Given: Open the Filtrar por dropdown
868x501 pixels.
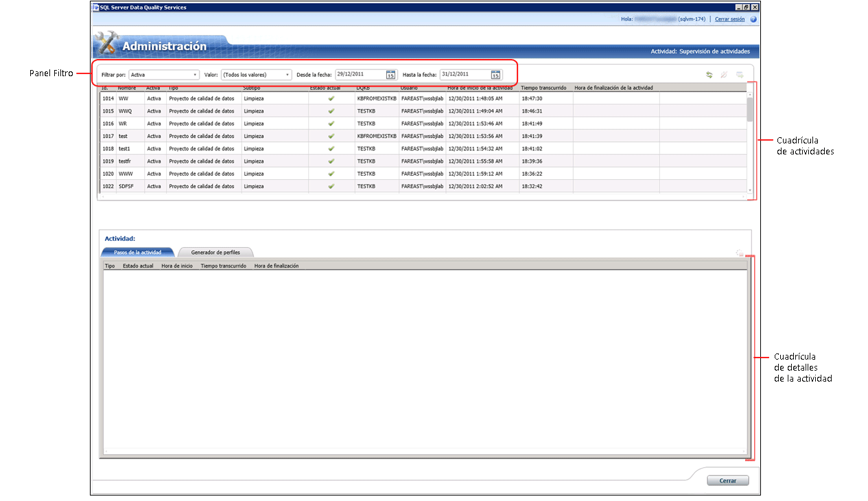Looking at the screenshot, I should click(164, 74).
